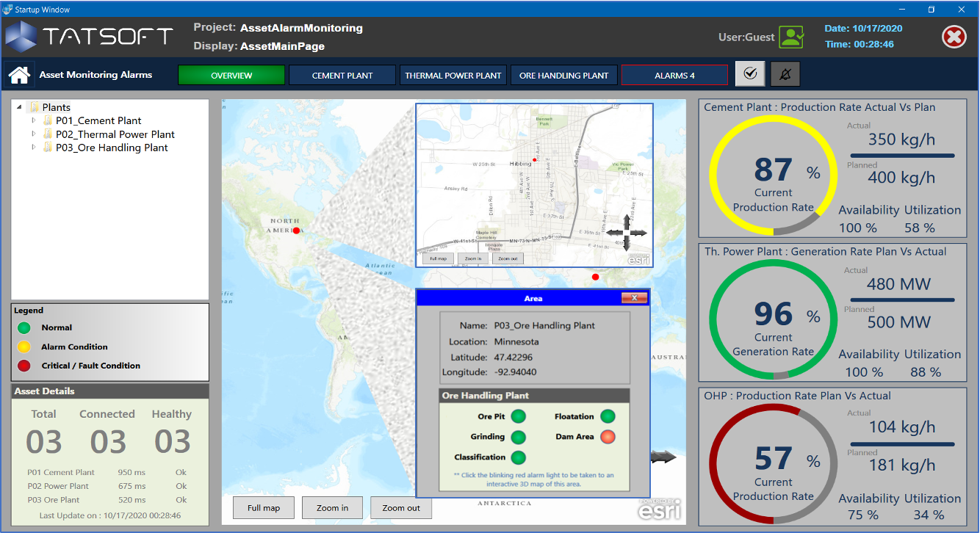Click the Ore Pit green status indicator
The width and height of the screenshot is (980, 533).
pos(519,416)
